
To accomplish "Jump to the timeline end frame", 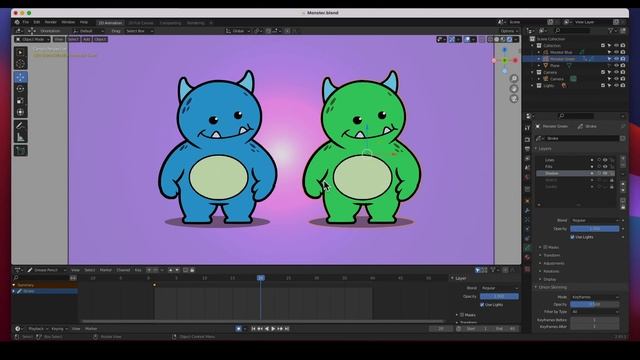I will point(287,329).
